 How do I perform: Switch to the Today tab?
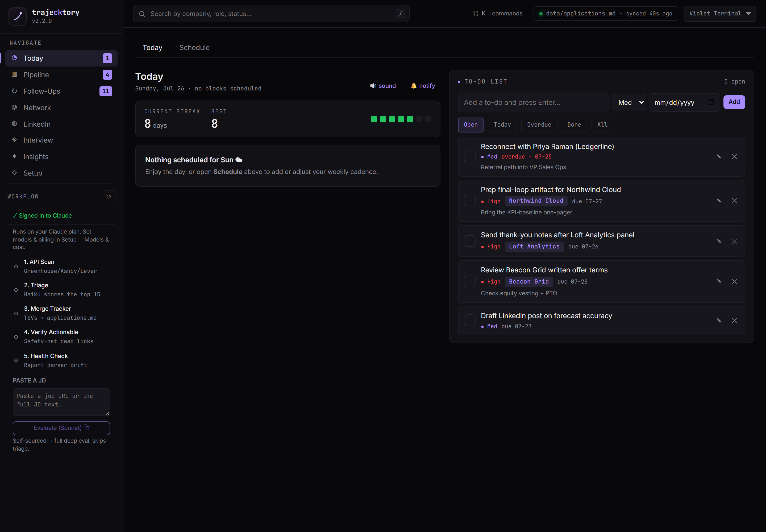[152, 48]
